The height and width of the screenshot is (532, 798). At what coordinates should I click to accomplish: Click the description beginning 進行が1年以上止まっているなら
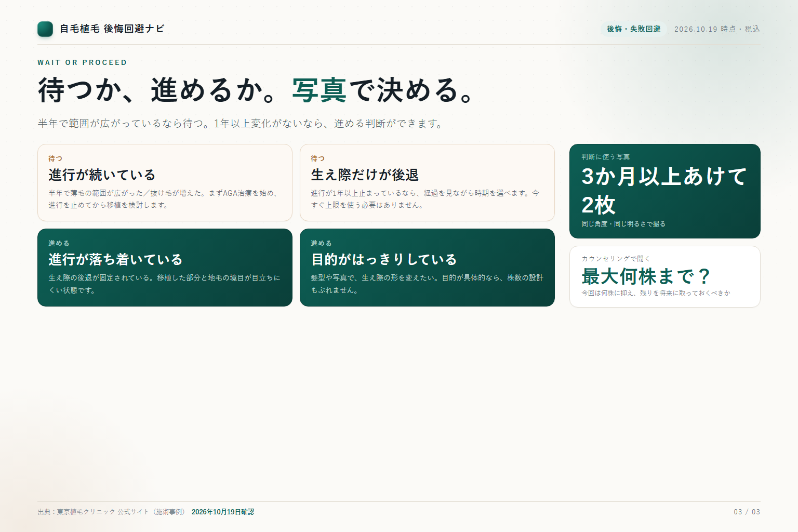425,199
